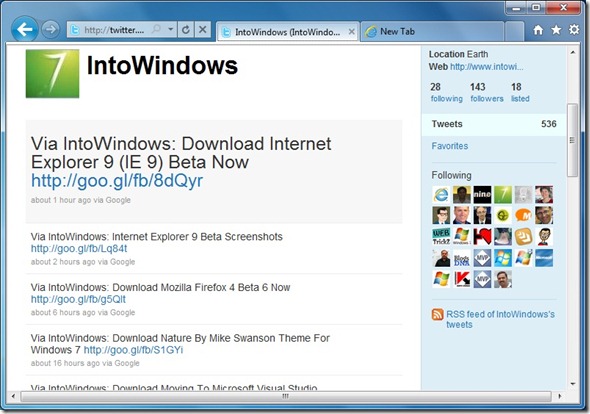Click the man with glasses cartoon avatar
The height and width of the screenshot is (414, 590).
point(441,216)
